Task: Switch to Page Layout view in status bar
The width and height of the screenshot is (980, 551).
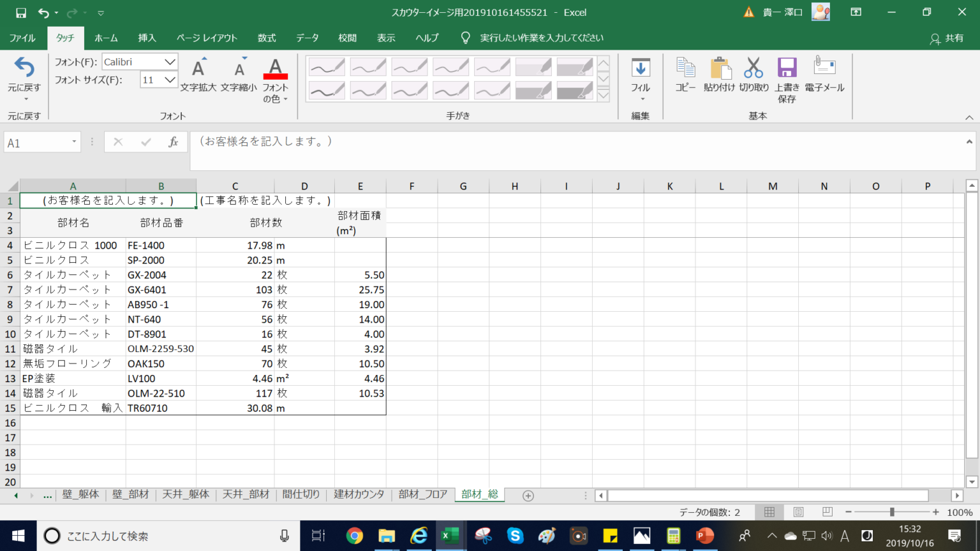Action: click(798, 512)
